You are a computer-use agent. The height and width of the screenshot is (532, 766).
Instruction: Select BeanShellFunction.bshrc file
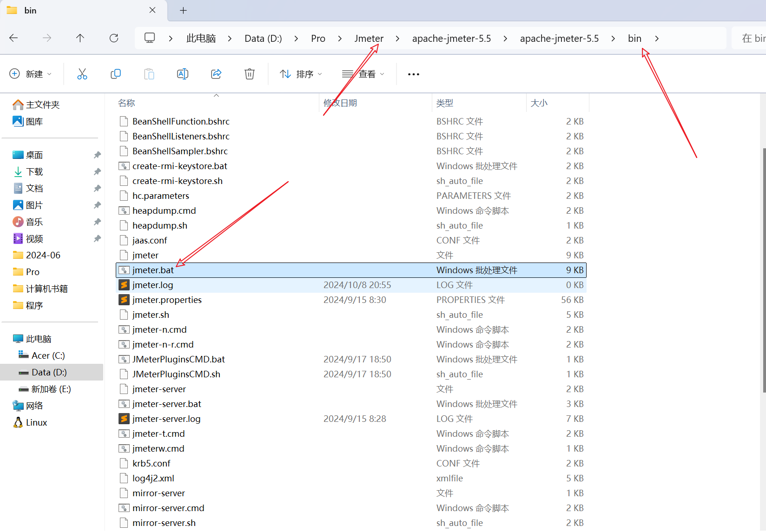point(351,121)
